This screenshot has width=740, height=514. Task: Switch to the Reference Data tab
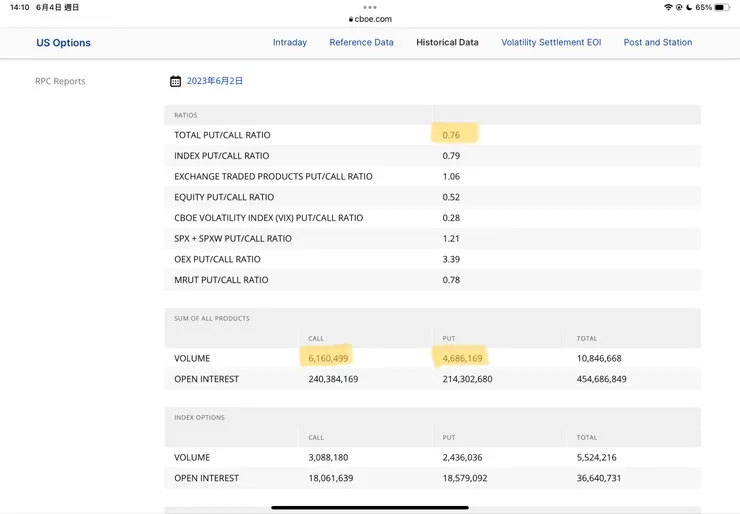[x=361, y=43]
